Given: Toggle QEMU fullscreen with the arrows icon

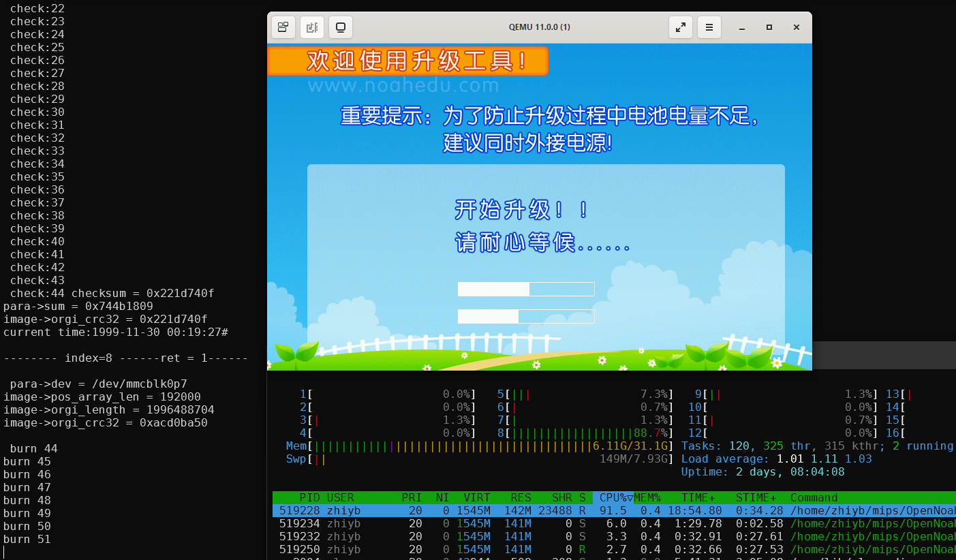Looking at the screenshot, I should click(680, 27).
